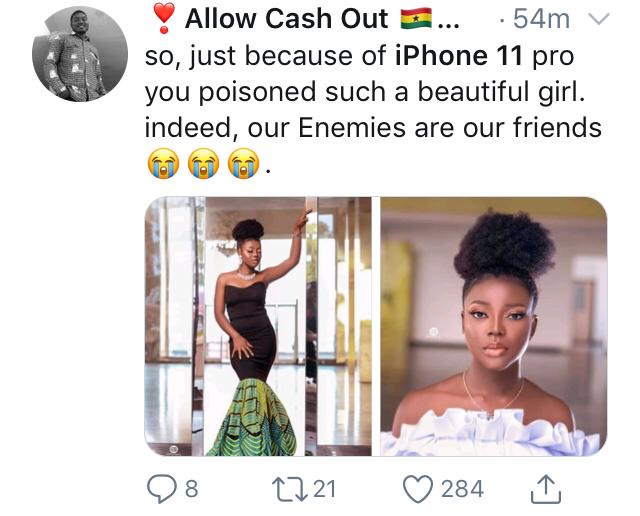Click the red heart exclamation emoji

[x=164, y=18]
